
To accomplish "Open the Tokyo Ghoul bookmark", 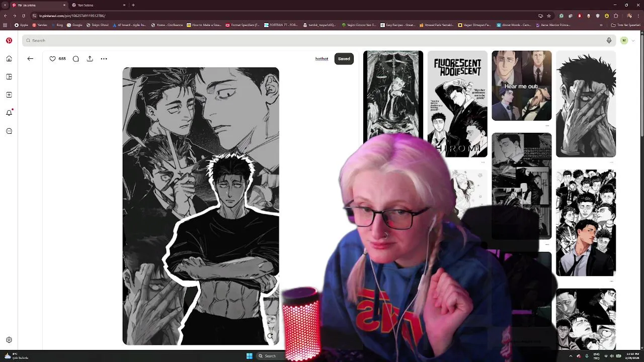I will point(98,25).
